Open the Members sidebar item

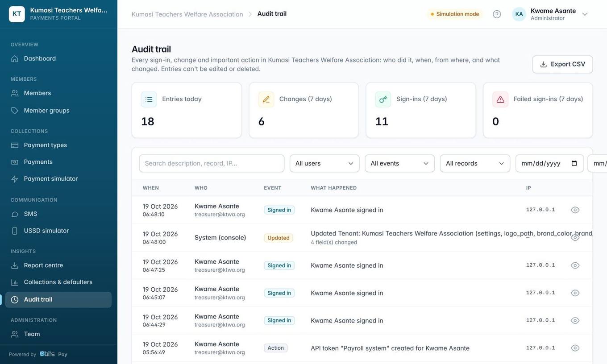click(x=58, y=93)
